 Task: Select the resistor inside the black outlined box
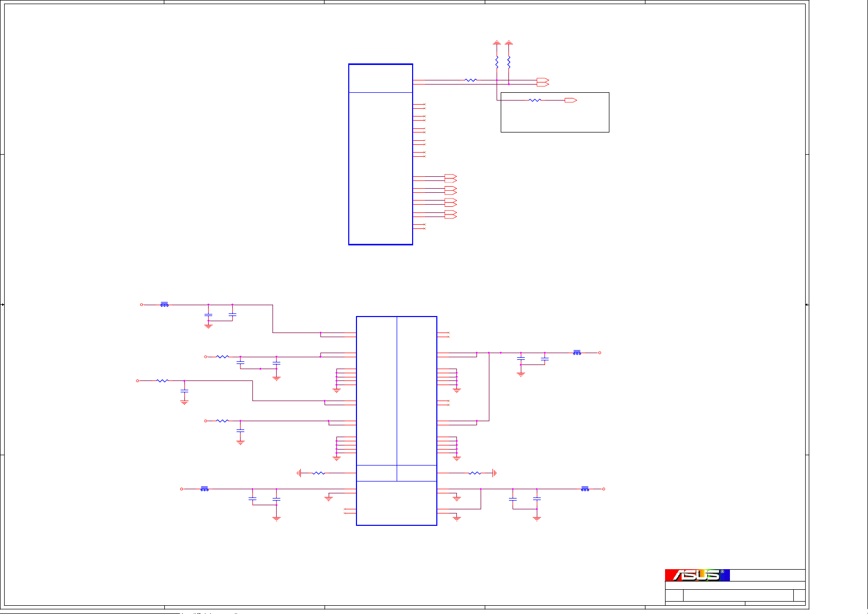click(x=535, y=100)
